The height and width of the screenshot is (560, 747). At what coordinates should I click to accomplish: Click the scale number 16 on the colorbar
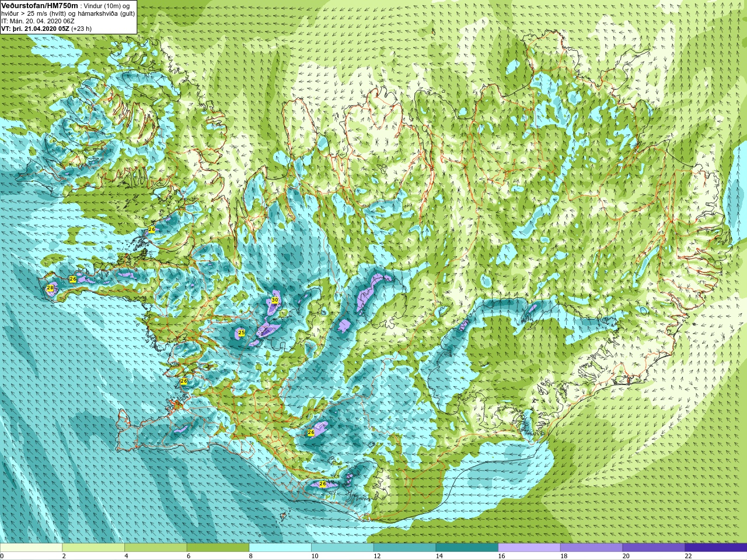[x=501, y=556]
